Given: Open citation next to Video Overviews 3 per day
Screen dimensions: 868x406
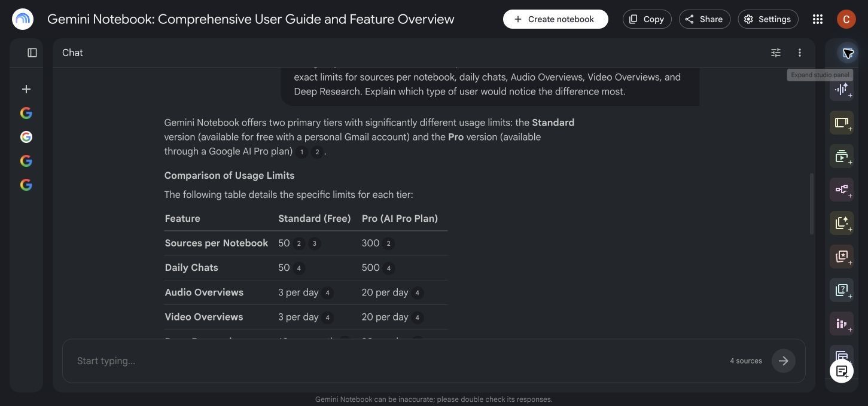Looking at the screenshot, I should pyautogui.click(x=327, y=318).
